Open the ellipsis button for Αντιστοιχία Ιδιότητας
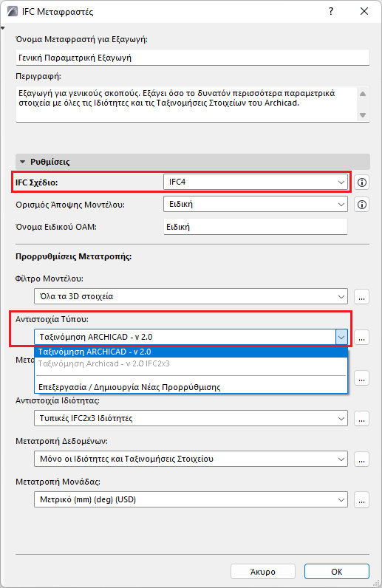The image size is (382, 588). (x=362, y=419)
